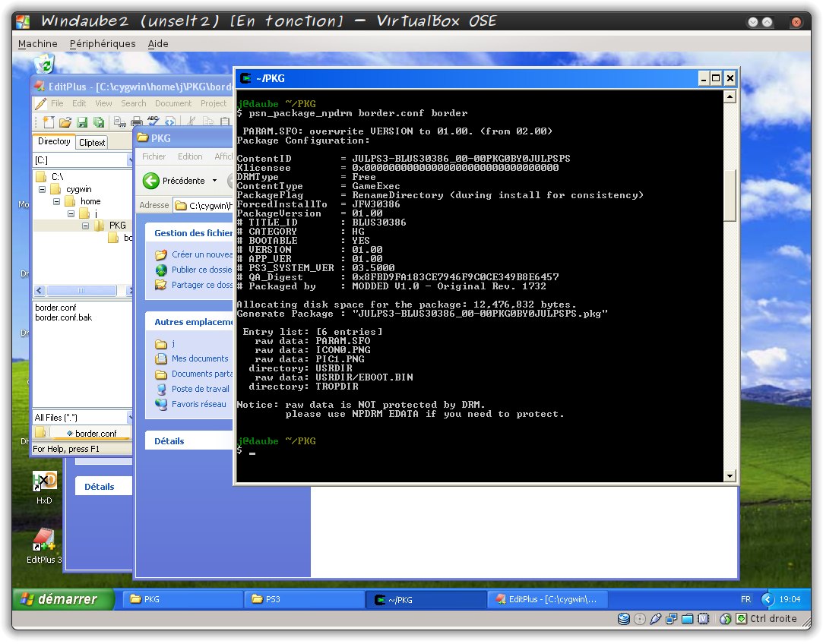Open the Fichier menu in PKG explorer
This screenshot has width=823, height=644.
coord(154,156)
